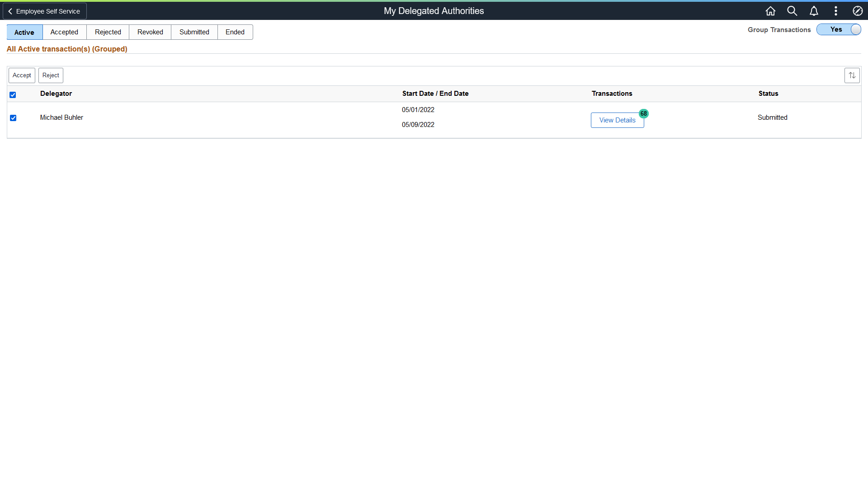This screenshot has height=488, width=868.
Task: Uncheck Michael Buhler row checkbox
Action: coord(13,117)
